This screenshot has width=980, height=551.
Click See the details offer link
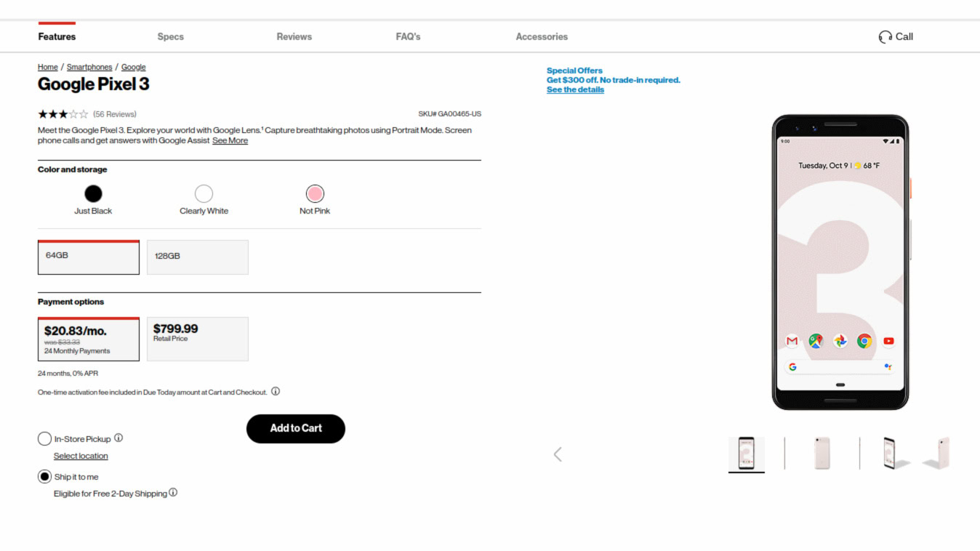coord(575,89)
